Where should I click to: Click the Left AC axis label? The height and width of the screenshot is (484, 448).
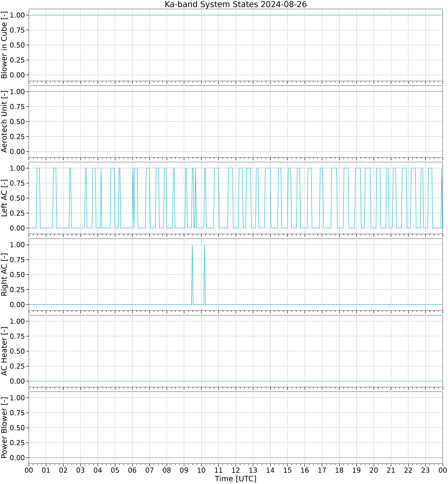pos(4,198)
